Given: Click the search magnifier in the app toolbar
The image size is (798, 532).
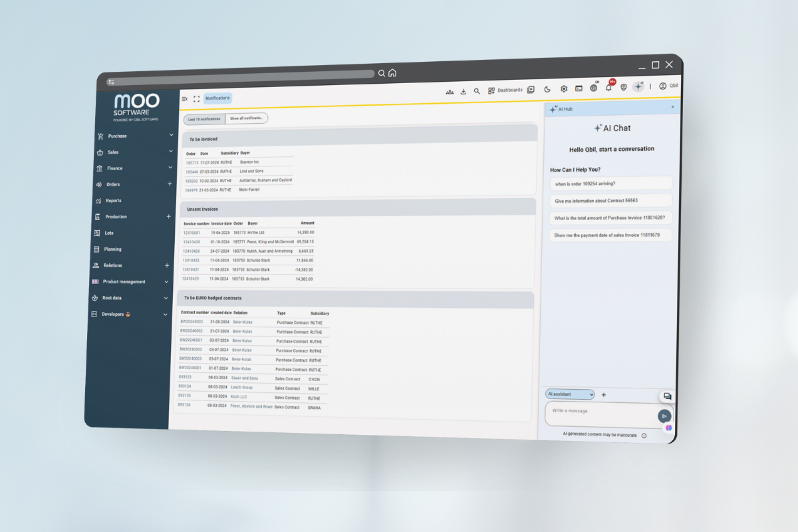Looking at the screenshot, I should pyautogui.click(x=477, y=91).
